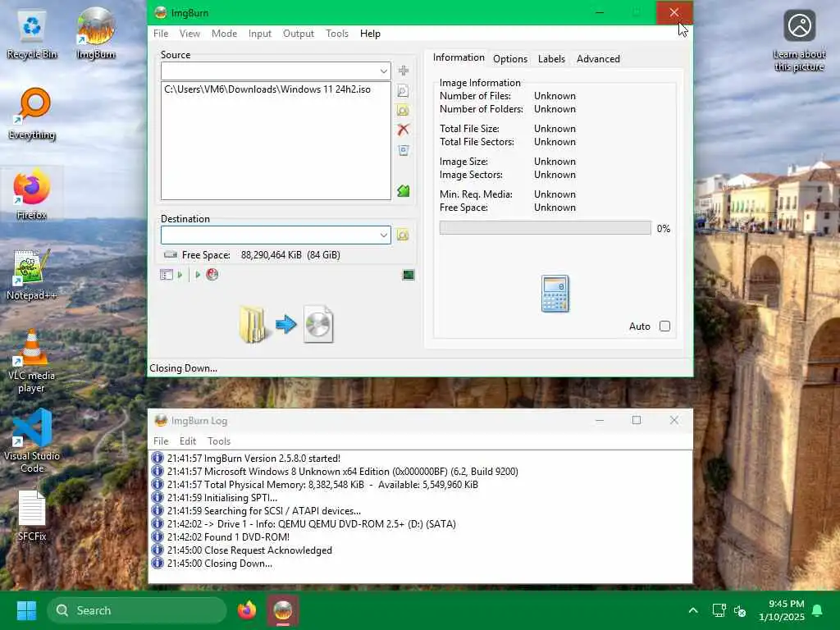Open ImgBurn desktop shortcut

click(96, 33)
